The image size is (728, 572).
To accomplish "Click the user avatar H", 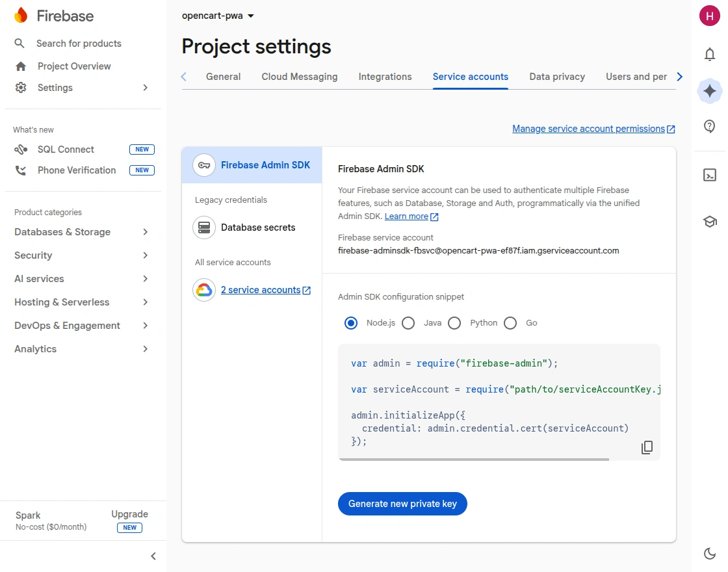I will point(709,16).
